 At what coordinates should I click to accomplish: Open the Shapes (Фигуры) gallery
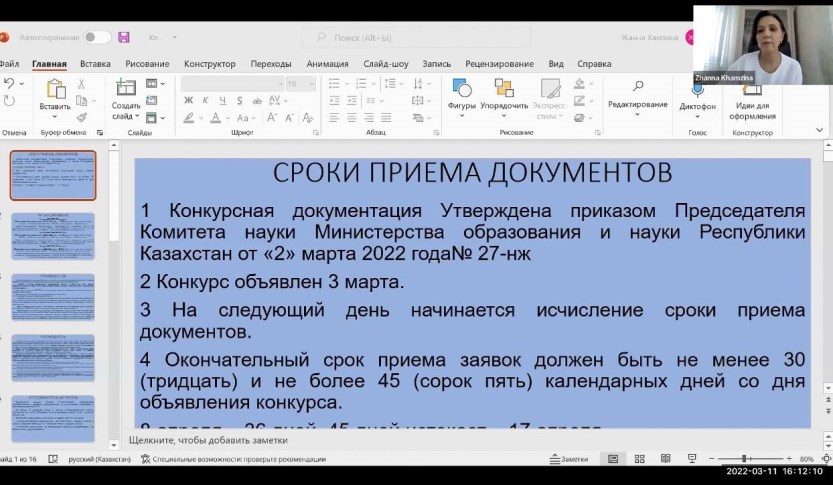pyautogui.click(x=461, y=93)
